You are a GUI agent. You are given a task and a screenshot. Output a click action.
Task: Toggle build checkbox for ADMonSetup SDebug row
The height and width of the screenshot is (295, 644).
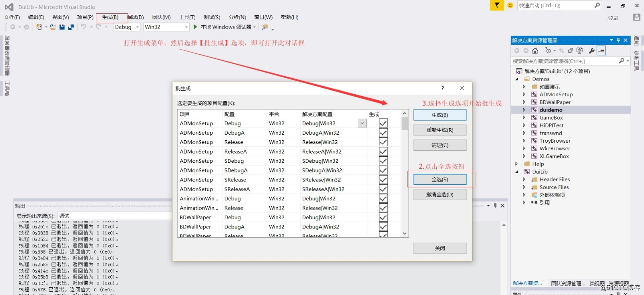point(383,161)
